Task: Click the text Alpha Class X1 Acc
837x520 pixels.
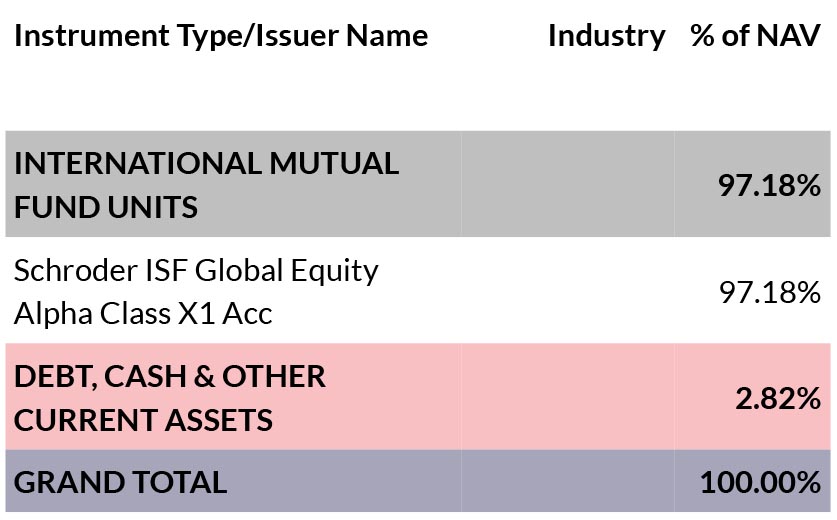Action: tap(143, 313)
